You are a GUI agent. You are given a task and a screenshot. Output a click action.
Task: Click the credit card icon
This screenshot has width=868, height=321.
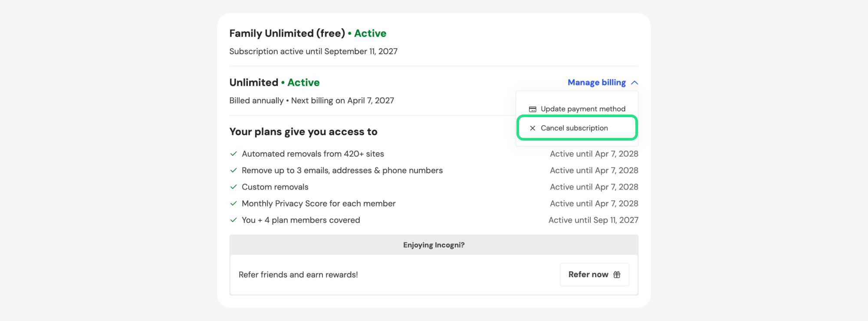(533, 109)
